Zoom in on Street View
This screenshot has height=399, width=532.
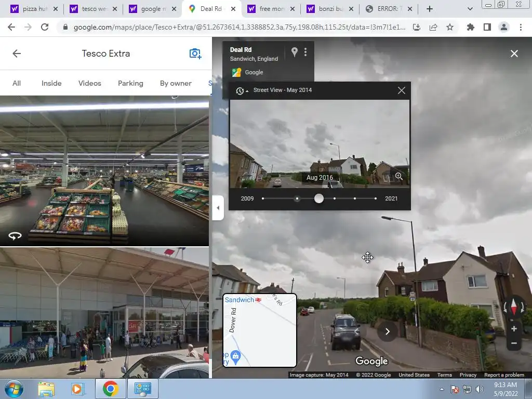(514, 328)
